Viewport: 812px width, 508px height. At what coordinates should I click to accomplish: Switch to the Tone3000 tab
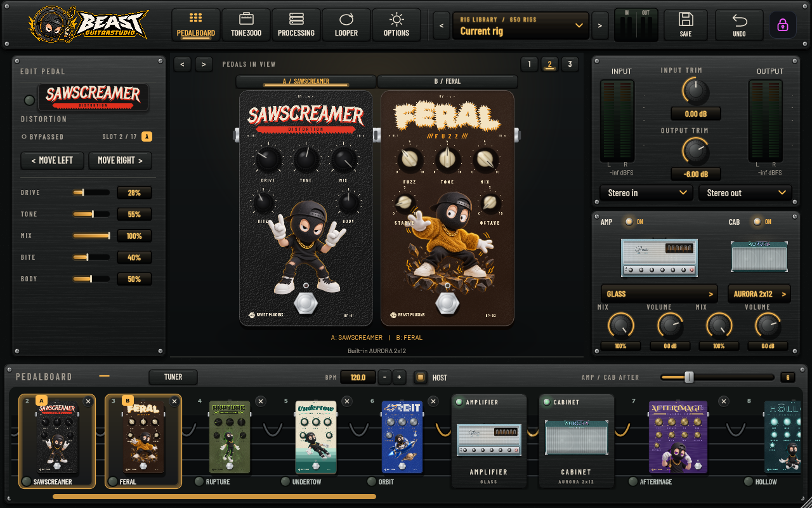(246, 25)
